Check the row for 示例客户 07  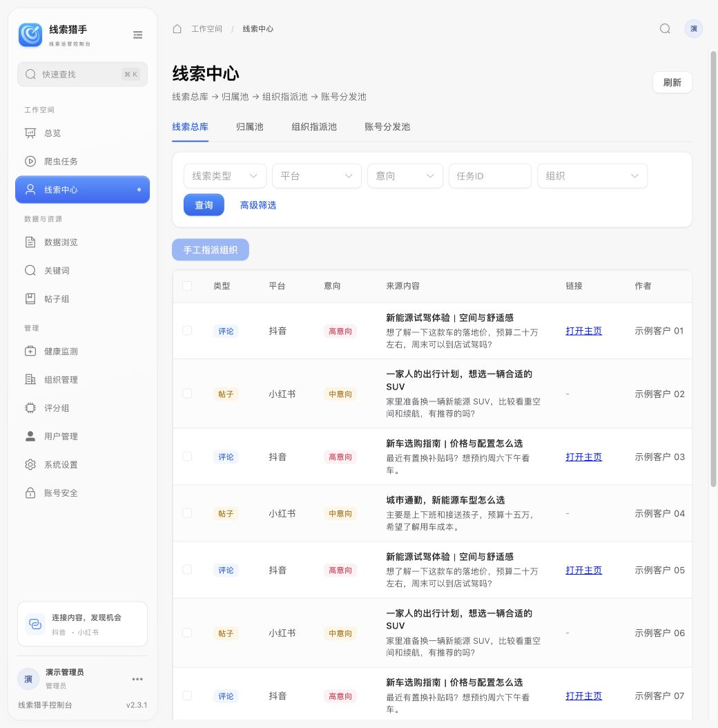pyautogui.click(x=187, y=696)
